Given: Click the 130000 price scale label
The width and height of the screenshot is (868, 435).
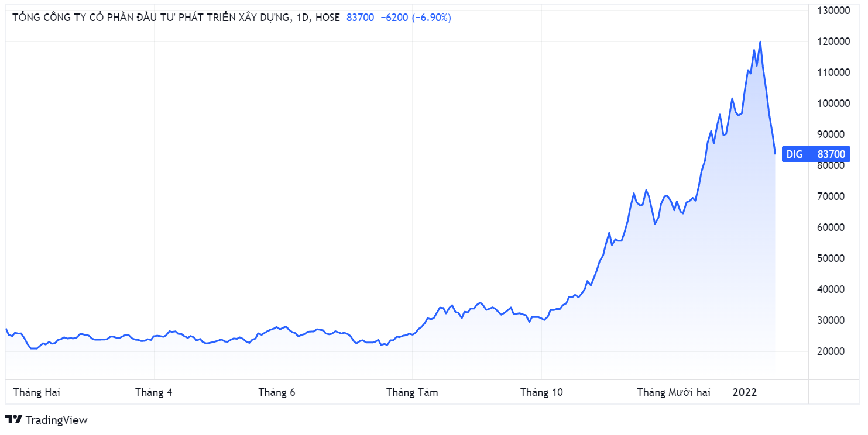Looking at the screenshot, I should pyautogui.click(x=833, y=11).
